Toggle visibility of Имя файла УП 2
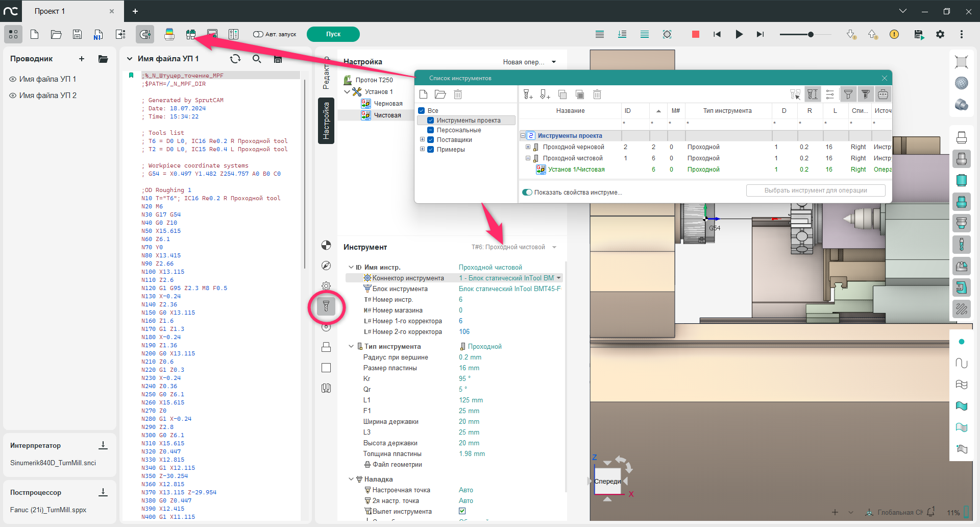The width and height of the screenshot is (980, 527). pyautogui.click(x=13, y=95)
